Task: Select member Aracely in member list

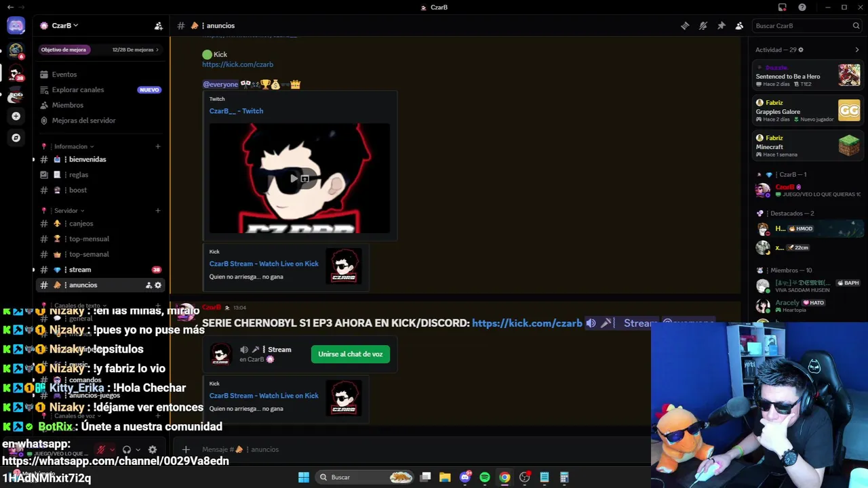Action: (808, 306)
